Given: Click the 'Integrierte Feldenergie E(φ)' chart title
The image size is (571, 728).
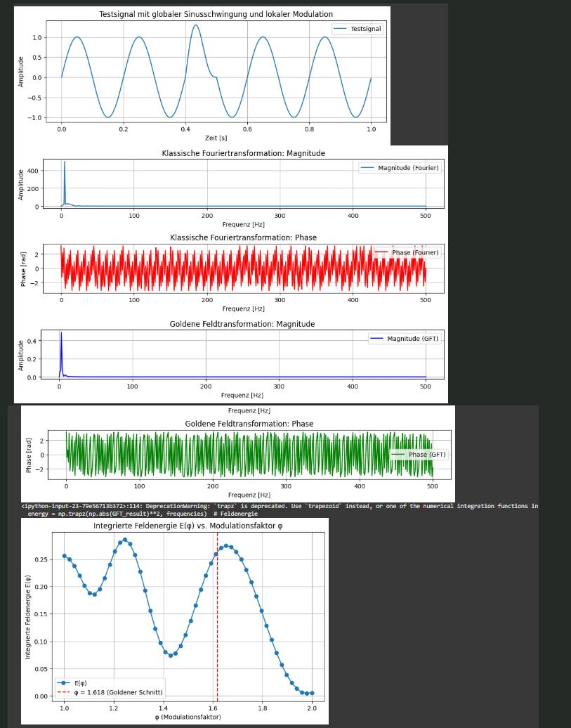Looking at the screenshot, I should point(188,526).
